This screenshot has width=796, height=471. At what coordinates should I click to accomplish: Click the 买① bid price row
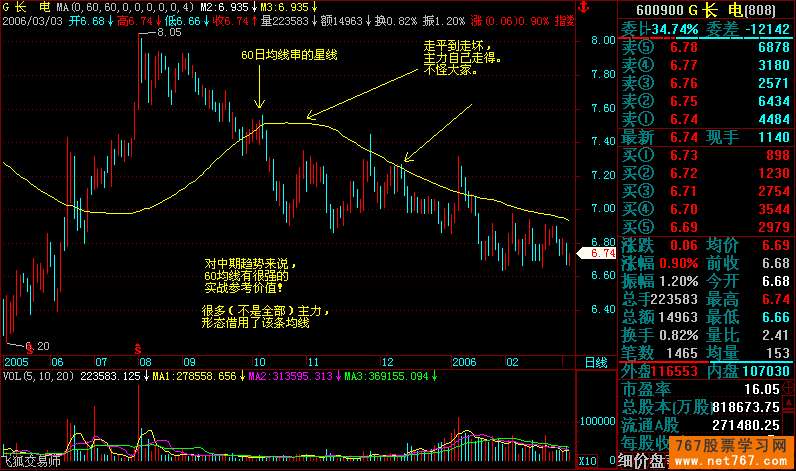pyautogui.click(x=701, y=156)
